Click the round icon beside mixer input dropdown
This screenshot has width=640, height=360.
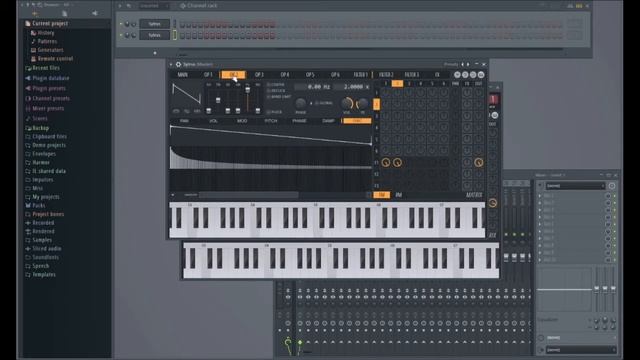click(x=611, y=186)
